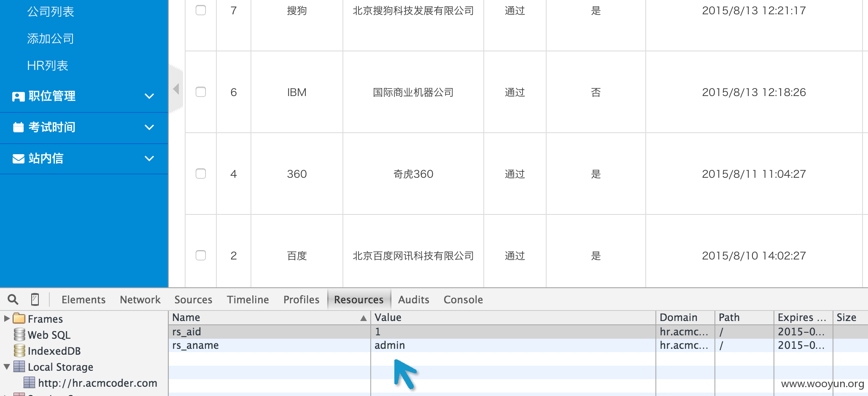Click the hr.acmcoder.com storage table icon
Viewport: 868px width, 396px height.
coord(29,383)
